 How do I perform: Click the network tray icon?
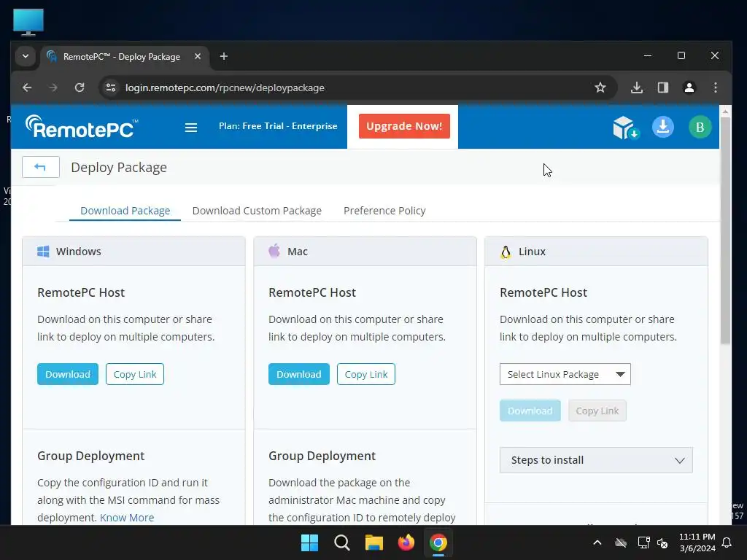coord(643,542)
